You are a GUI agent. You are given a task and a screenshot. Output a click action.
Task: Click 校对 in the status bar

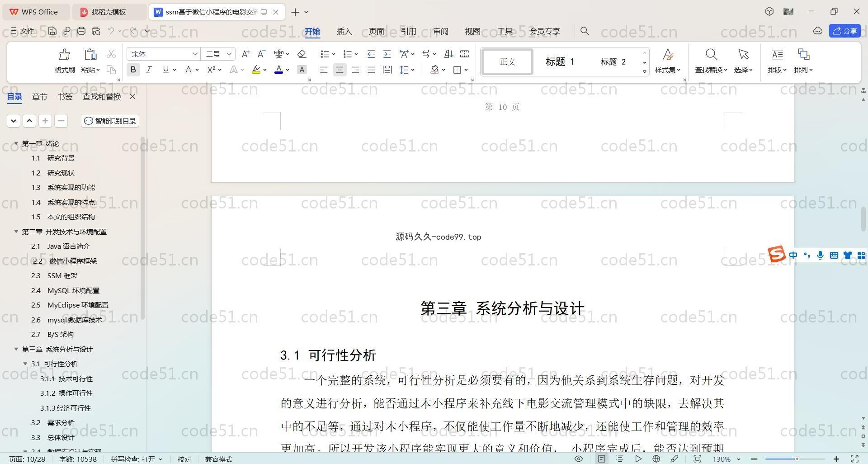click(x=184, y=459)
